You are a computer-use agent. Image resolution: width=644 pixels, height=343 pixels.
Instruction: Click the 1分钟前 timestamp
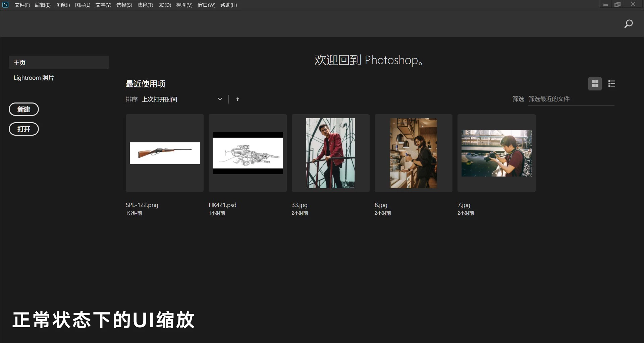click(x=134, y=213)
